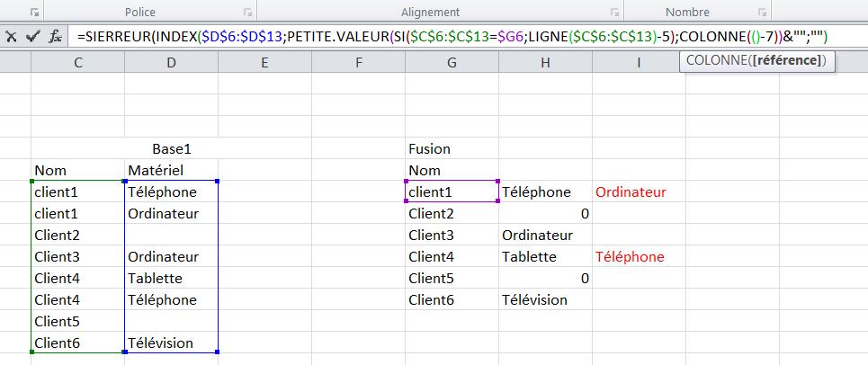Select column H header
The image size is (868, 365).
[546, 62]
